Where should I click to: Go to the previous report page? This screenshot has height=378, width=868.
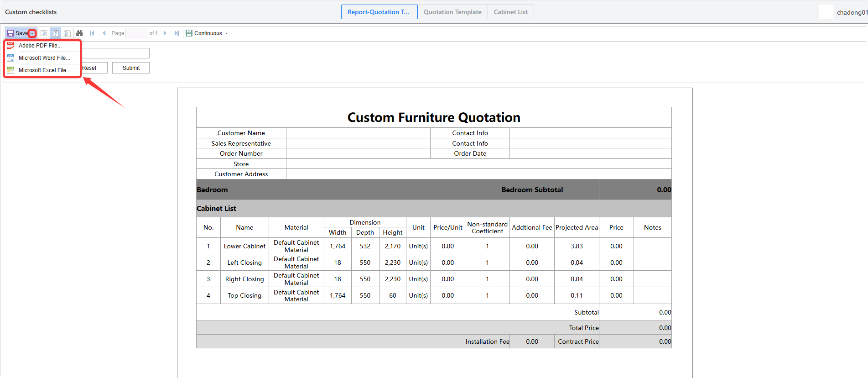click(x=104, y=33)
